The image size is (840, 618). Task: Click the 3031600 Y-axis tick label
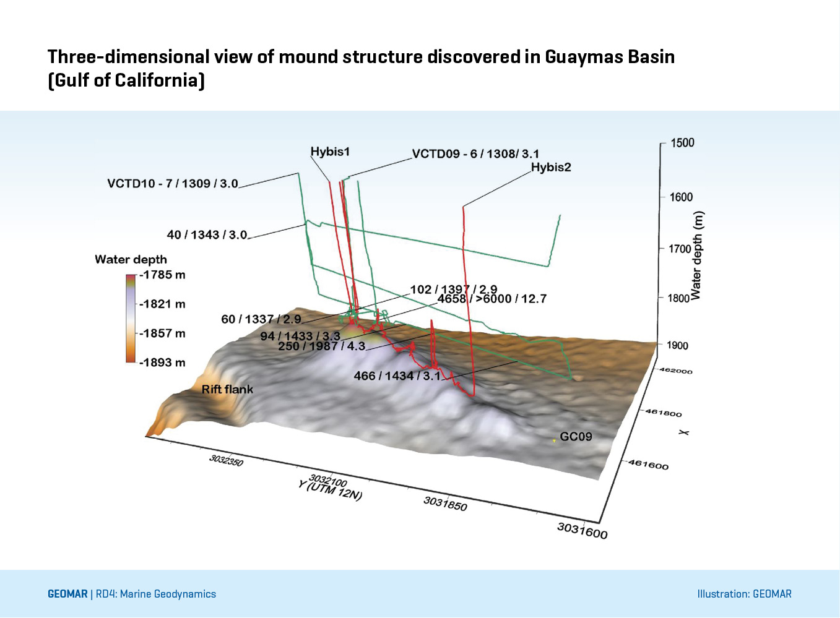coord(582,530)
